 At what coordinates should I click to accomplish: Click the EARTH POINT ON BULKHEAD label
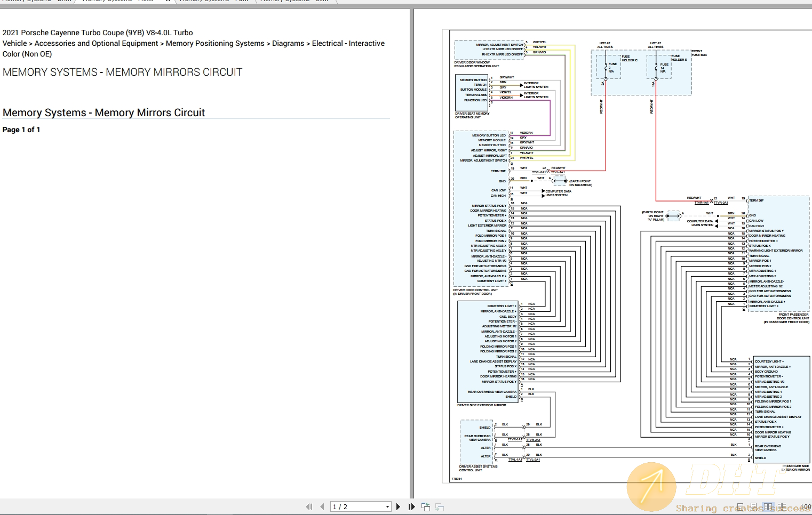point(580,183)
